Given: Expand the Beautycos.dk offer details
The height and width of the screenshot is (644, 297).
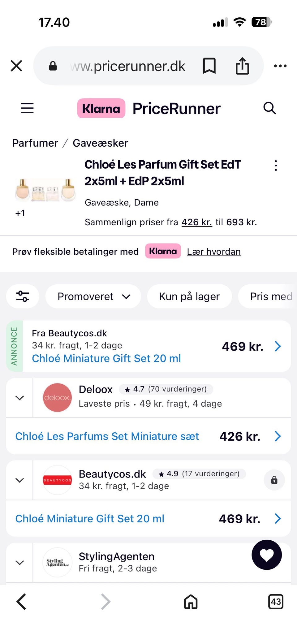Looking at the screenshot, I should point(19,480).
